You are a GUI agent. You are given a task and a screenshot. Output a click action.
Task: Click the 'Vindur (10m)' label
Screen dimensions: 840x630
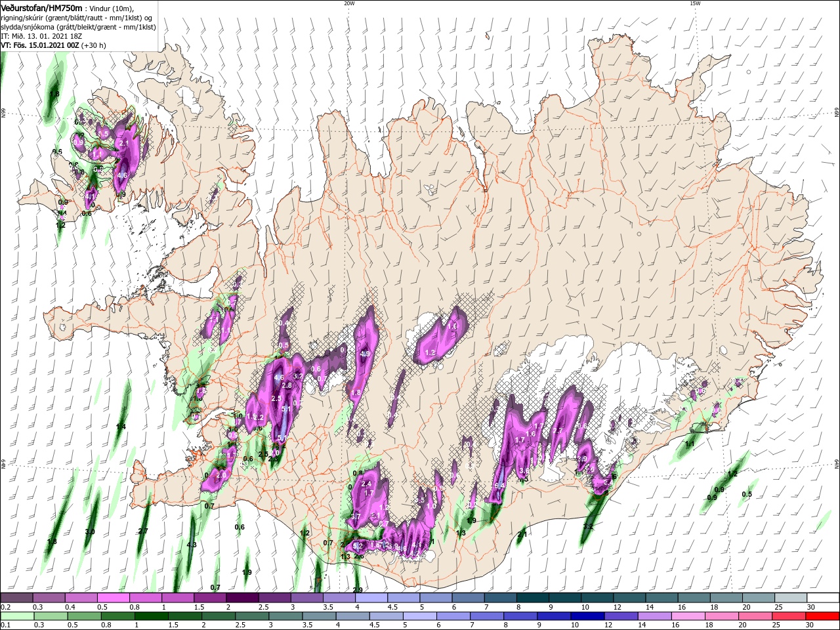coord(111,8)
